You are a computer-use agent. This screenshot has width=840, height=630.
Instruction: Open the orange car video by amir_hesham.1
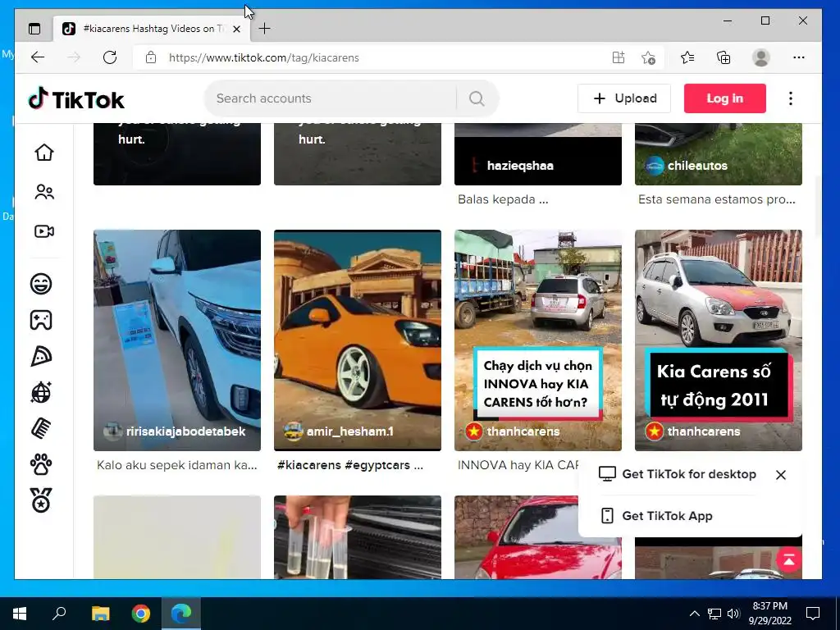[x=358, y=340]
